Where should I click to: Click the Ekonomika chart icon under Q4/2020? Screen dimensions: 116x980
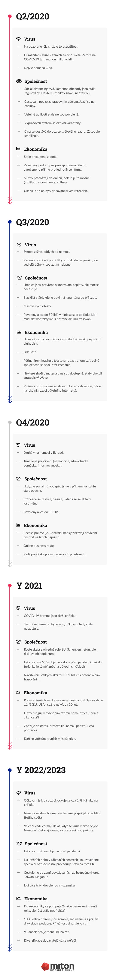click(18, 525)
